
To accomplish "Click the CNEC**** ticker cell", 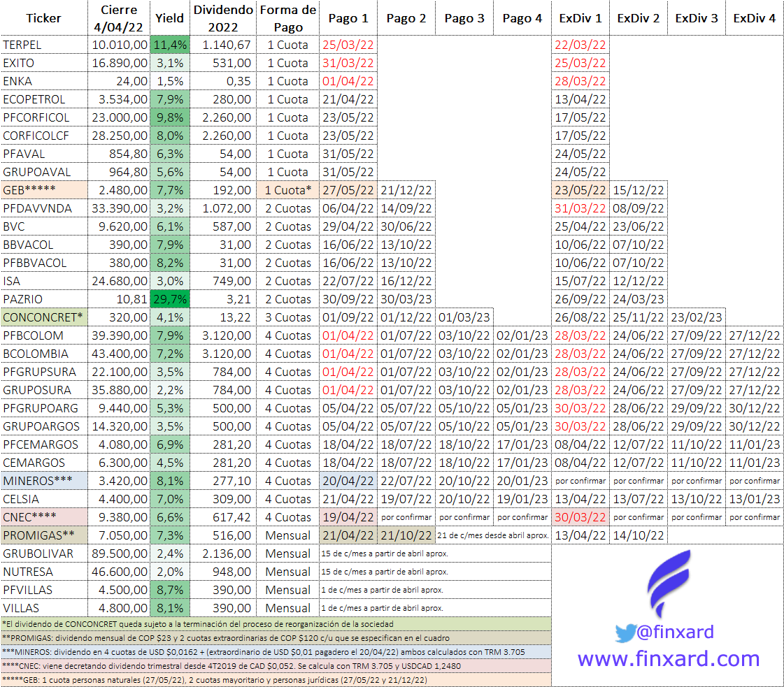I will [44, 518].
